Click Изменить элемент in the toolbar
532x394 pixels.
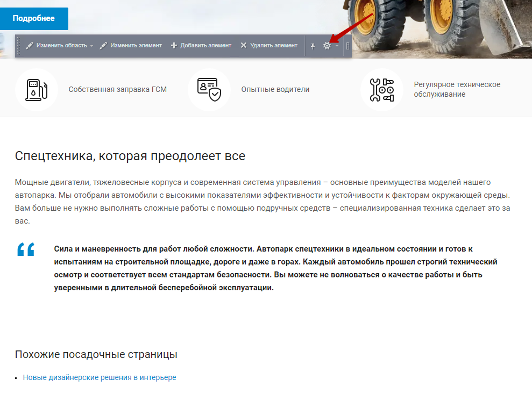(131, 46)
